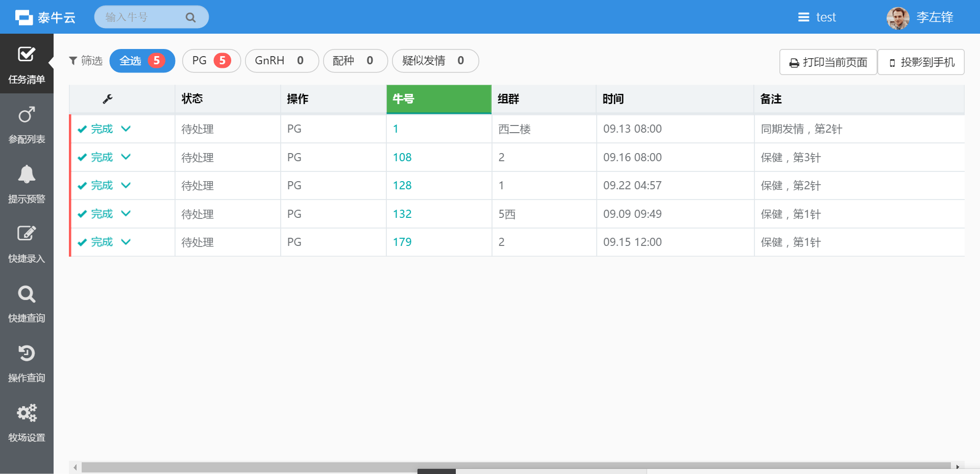Expand the dropdown arrow for cow 128 row
Viewport: 980px width, 474px height.
click(126, 185)
